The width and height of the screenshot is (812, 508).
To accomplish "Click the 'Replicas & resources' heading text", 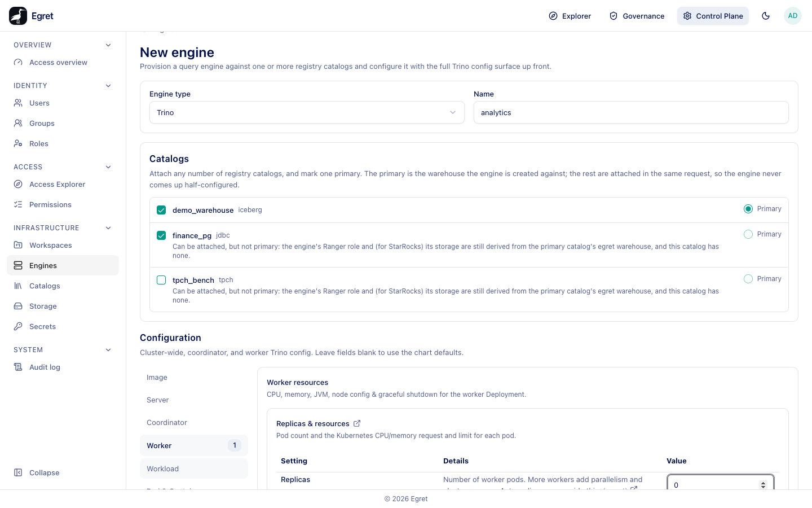I will click(x=313, y=423).
